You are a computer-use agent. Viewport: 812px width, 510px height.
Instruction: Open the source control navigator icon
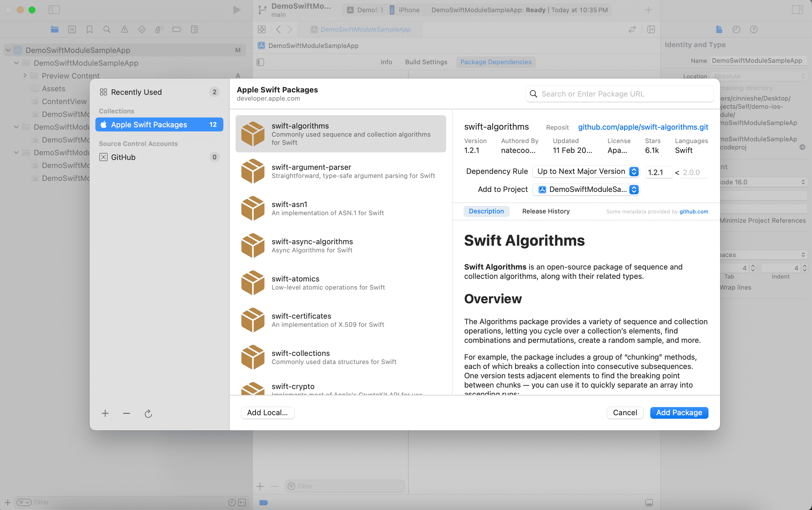click(72, 29)
